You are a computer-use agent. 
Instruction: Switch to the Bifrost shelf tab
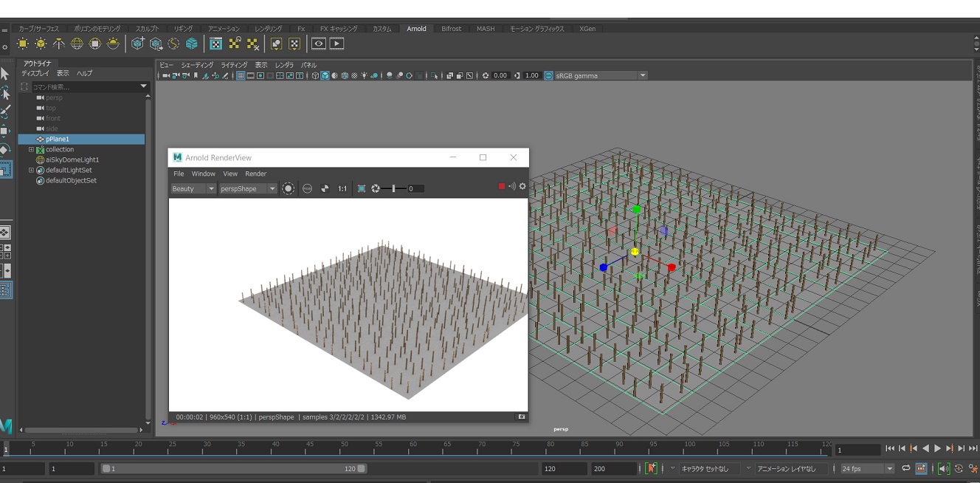click(x=451, y=29)
